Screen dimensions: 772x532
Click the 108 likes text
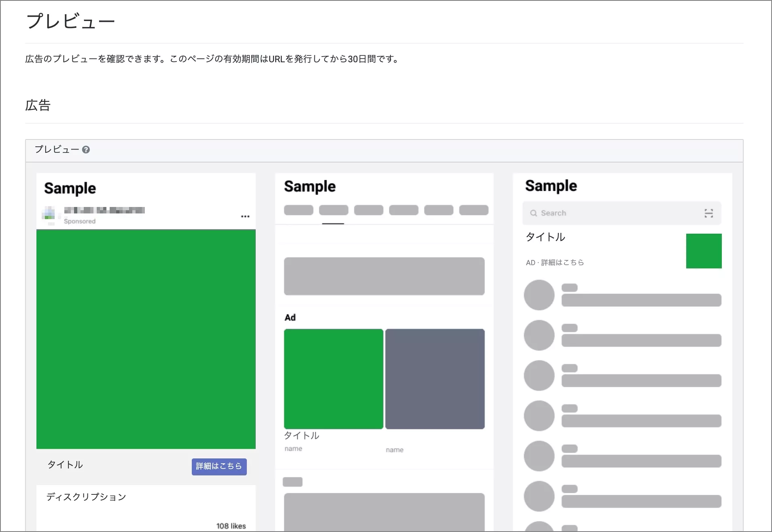[231, 526]
